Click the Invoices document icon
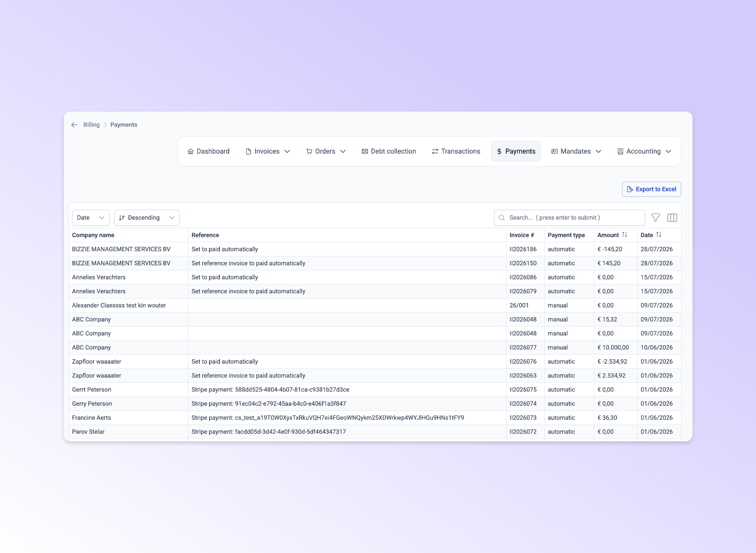756x553 pixels. click(249, 151)
